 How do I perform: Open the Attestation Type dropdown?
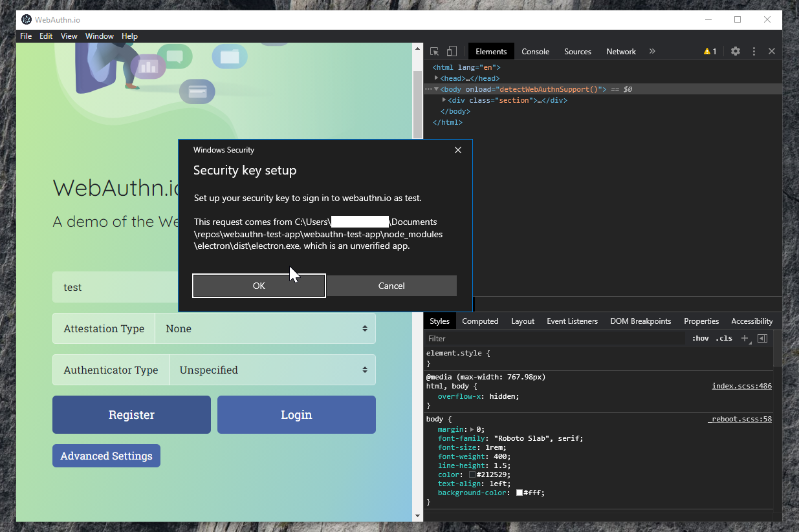tap(265, 328)
